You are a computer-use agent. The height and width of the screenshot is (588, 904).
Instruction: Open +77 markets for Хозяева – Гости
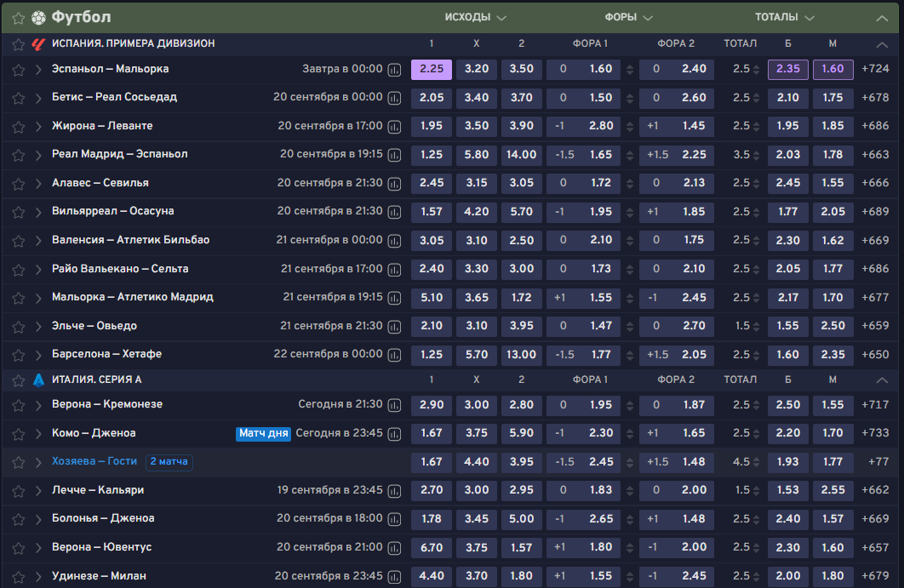tap(878, 462)
